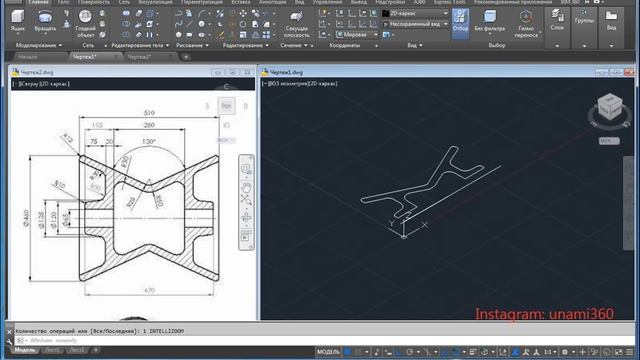This screenshot has width=640, height=360.
Task: Click the new drawing plus tab button
Action: pos(186,57)
